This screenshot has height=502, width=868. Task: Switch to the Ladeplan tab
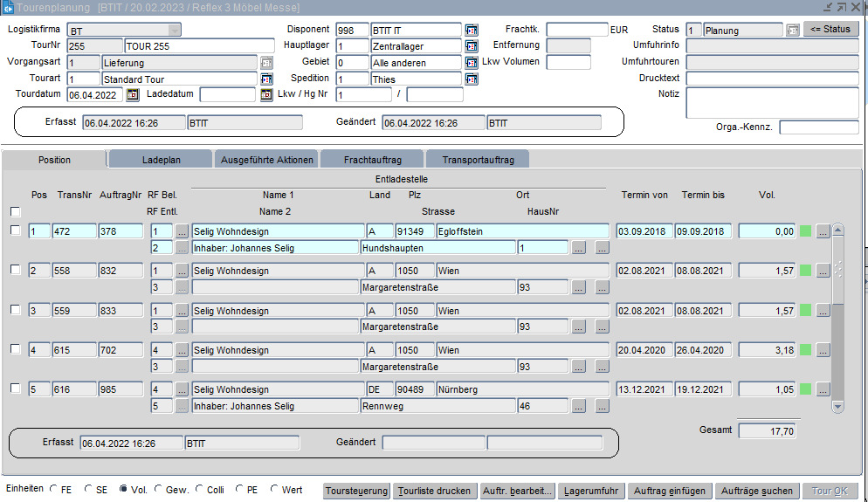coord(160,160)
